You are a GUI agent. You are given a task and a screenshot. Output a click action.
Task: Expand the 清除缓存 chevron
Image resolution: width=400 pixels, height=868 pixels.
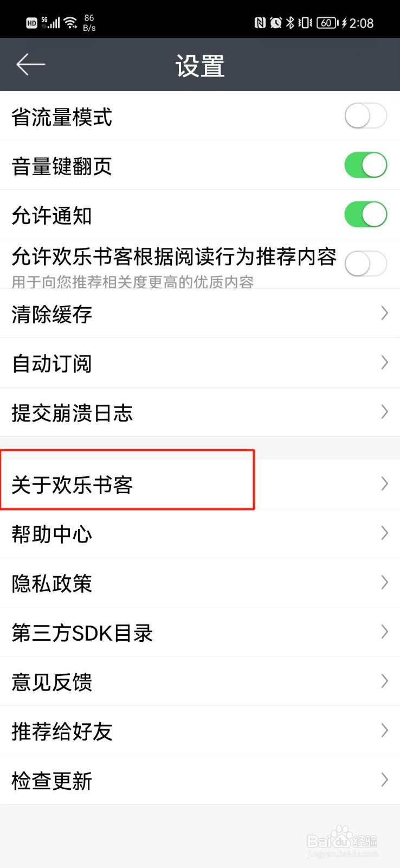pyautogui.click(x=384, y=313)
